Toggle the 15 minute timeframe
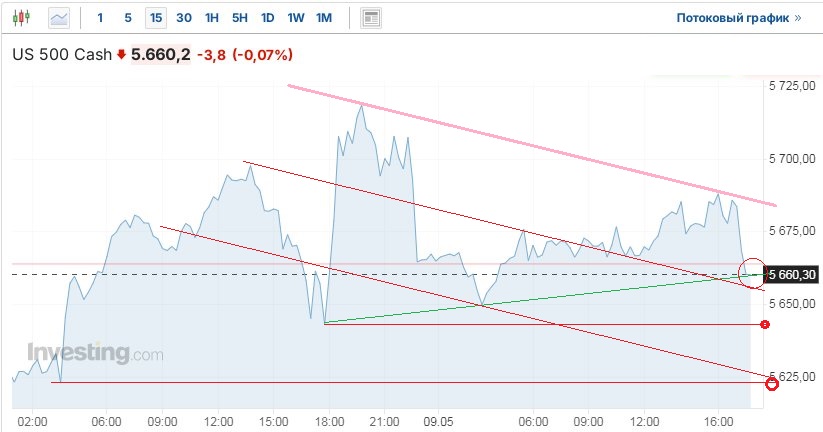 click(x=155, y=18)
